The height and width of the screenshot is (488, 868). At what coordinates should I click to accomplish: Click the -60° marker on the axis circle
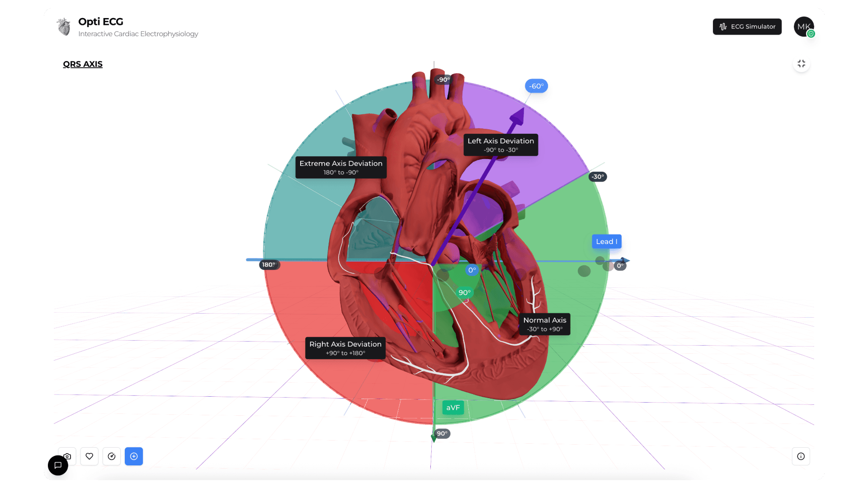coord(536,86)
